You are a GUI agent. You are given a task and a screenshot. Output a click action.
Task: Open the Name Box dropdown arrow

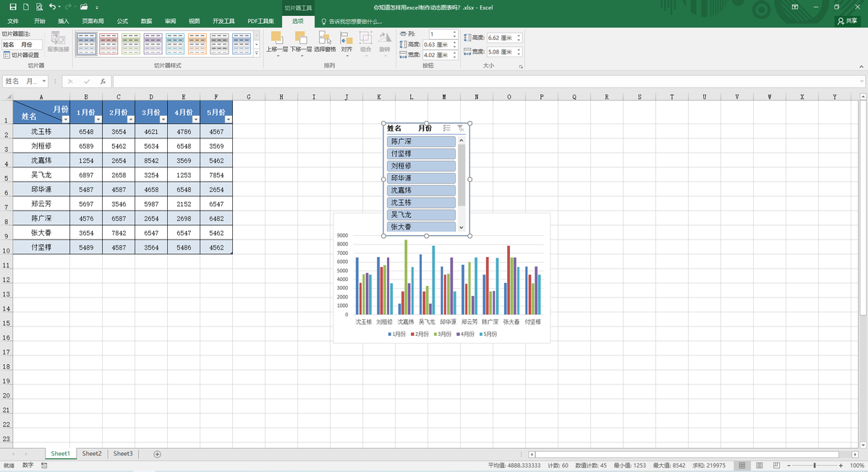(44, 82)
